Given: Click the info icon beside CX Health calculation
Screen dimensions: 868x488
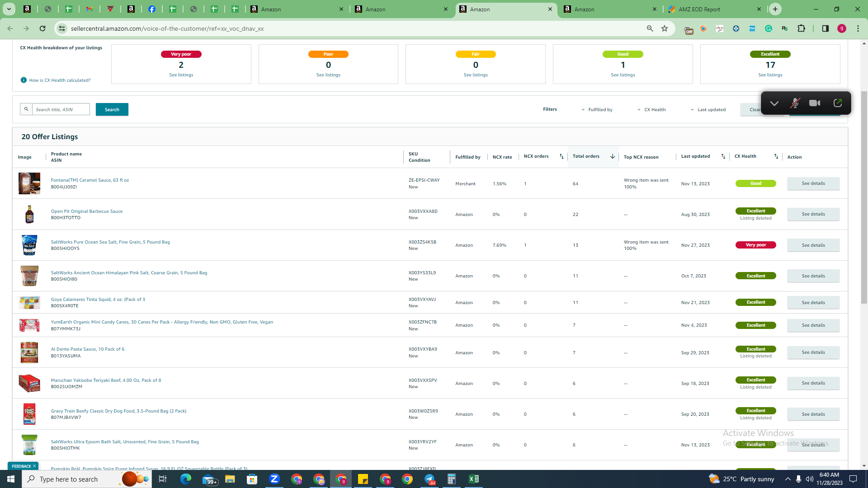Looking at the screenshot, I should click(24, 80).
